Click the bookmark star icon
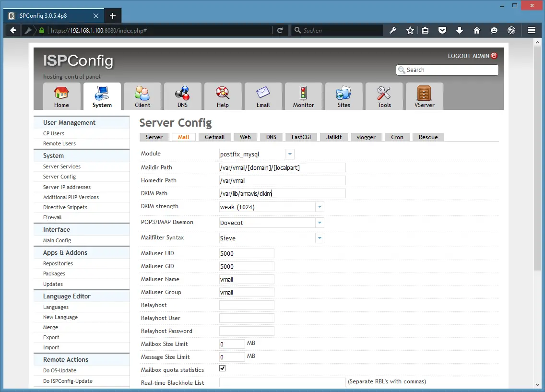545x392 pixels. pos(410,30)
